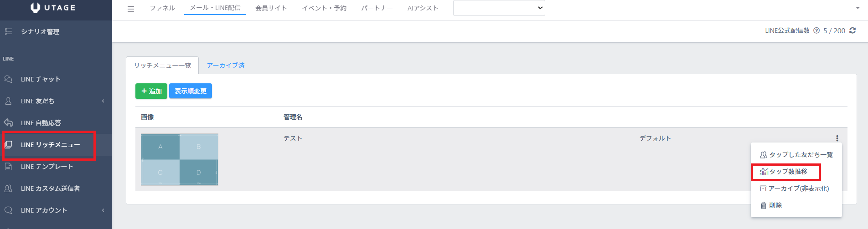Choose アーカイブ(非表示化) in the context menu
This screenshot has height=229, width=868.
(794, 188)
